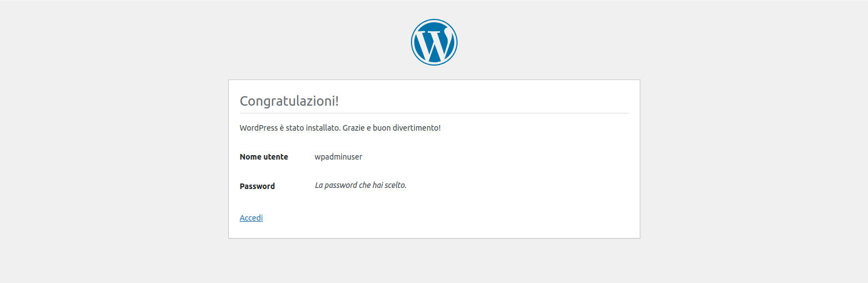Click the Password label
The image size is (868, 283).
pyautogui.click(x=257, y=186)
